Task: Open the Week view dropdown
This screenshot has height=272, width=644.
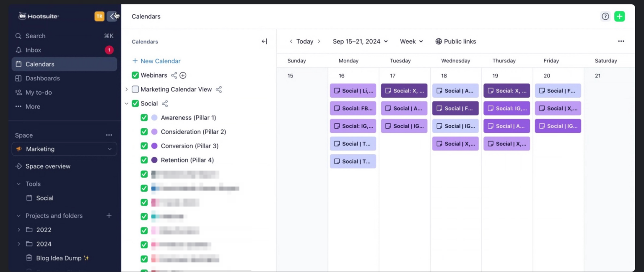Action: pos(411,41)
